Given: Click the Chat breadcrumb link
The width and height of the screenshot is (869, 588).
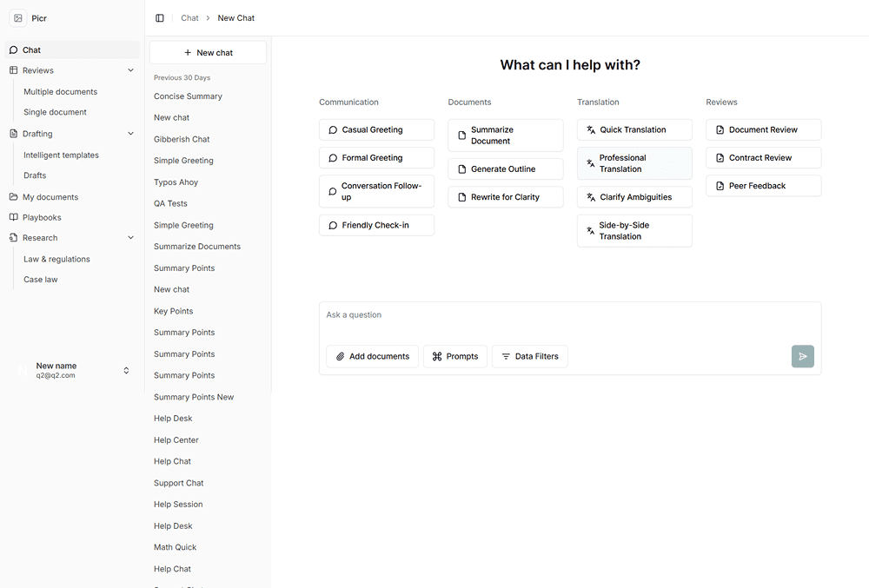Looking at the screenshot, I should pyautogui.click(x=189, y=18).
